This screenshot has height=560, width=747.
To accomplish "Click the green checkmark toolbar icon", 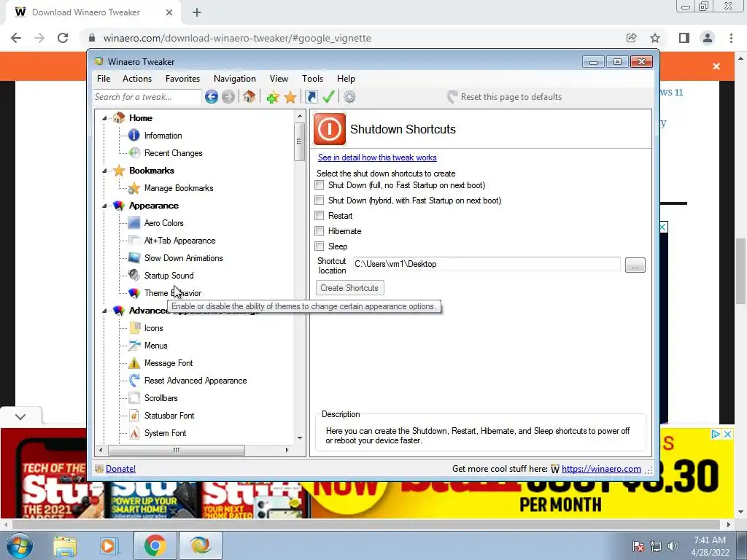I will (328, 97).
